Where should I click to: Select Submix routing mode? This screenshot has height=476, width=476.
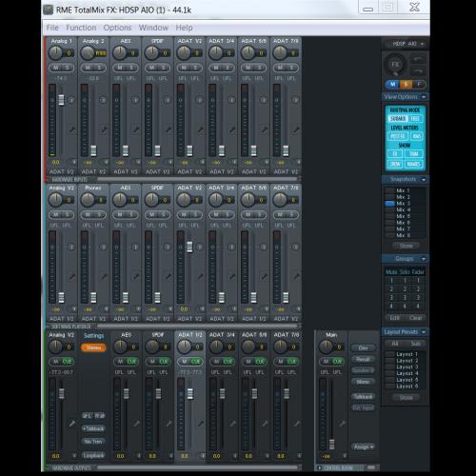click(x=397, y=119)
